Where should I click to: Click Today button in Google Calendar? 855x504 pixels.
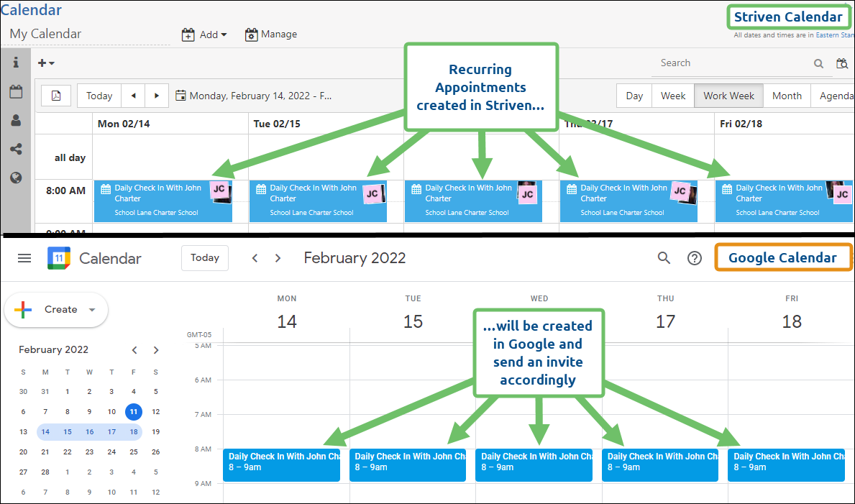click(x=204, y=258)
